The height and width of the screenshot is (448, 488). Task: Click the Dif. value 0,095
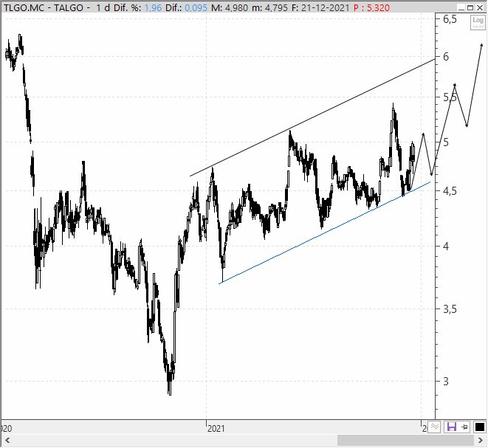(x=196, y=8)
